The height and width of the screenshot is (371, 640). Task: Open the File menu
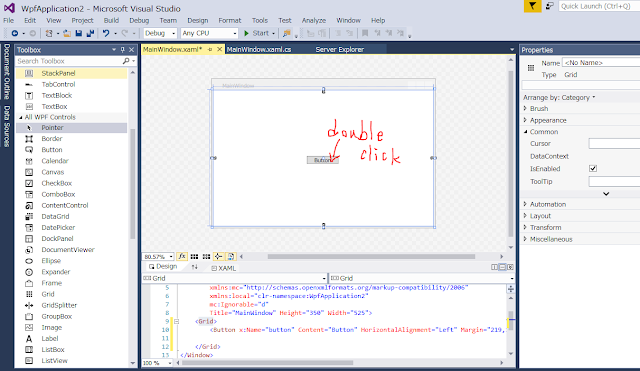9,20
